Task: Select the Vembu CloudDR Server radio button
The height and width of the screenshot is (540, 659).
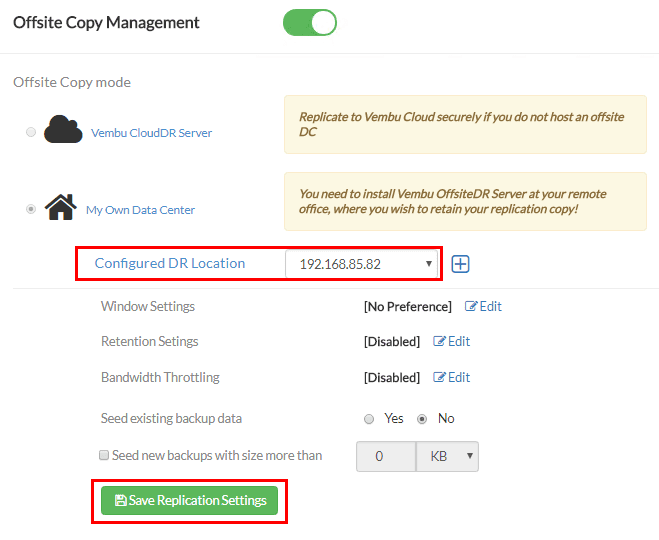Action: coord(32,132)
